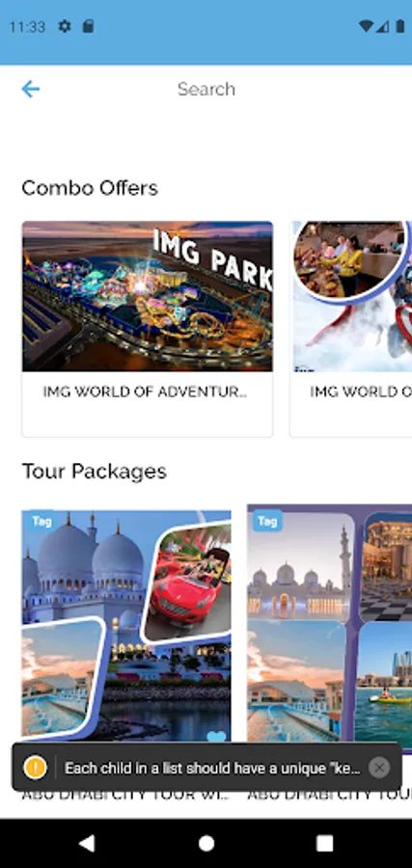Focus the Search input field

point(206,89)
